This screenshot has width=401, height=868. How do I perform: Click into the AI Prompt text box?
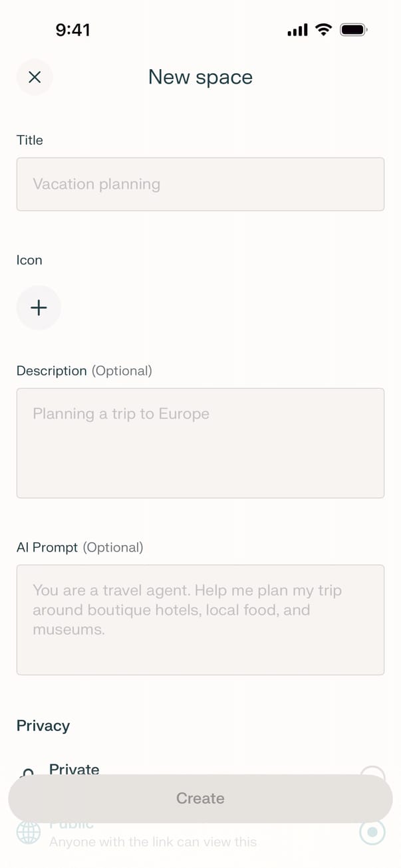pyautogui.click(x=200, y=619)
